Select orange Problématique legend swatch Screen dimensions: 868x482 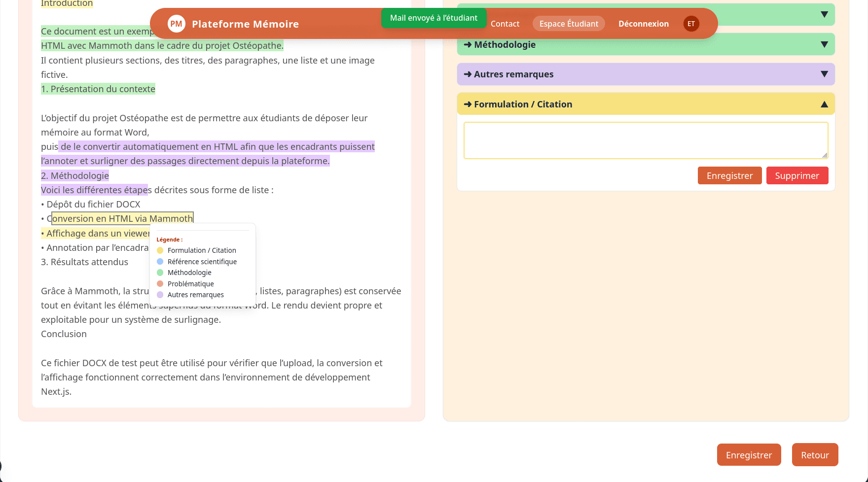[160, 284]
